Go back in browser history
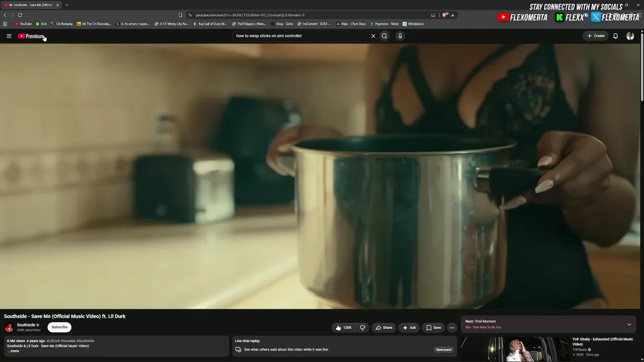This screenshot has width=644, height=362. coord(5,15)
